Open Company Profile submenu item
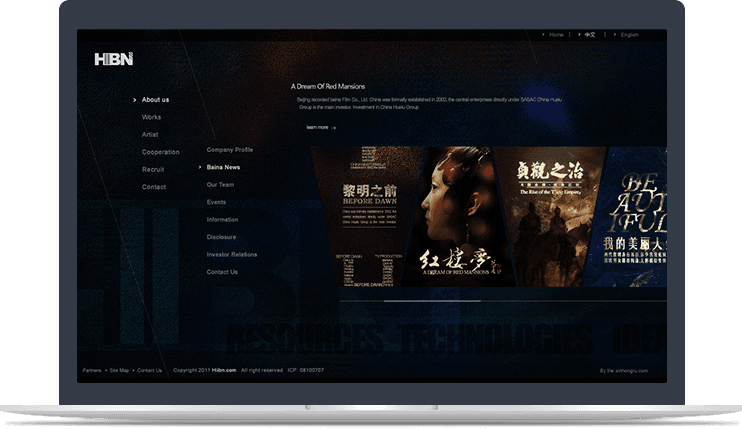This screenshot has width=742, height=429. 229,150
